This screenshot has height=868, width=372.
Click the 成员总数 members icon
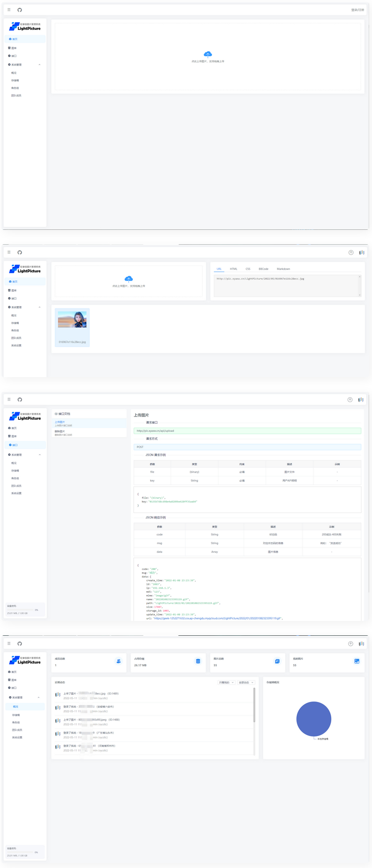coord(118,661)
